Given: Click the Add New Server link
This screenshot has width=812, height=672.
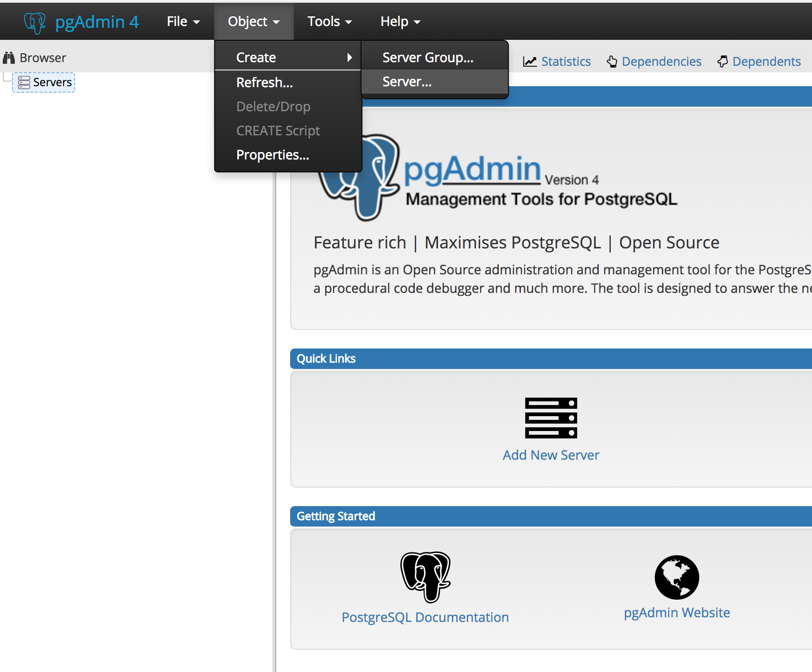Looking at the screenshot, I should (x=551, y=455).
